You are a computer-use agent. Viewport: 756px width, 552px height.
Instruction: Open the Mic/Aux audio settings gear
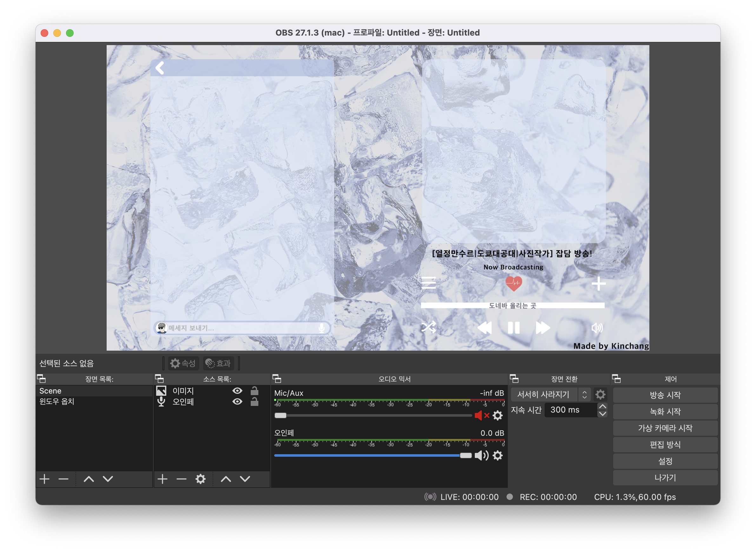click(498, 415)
